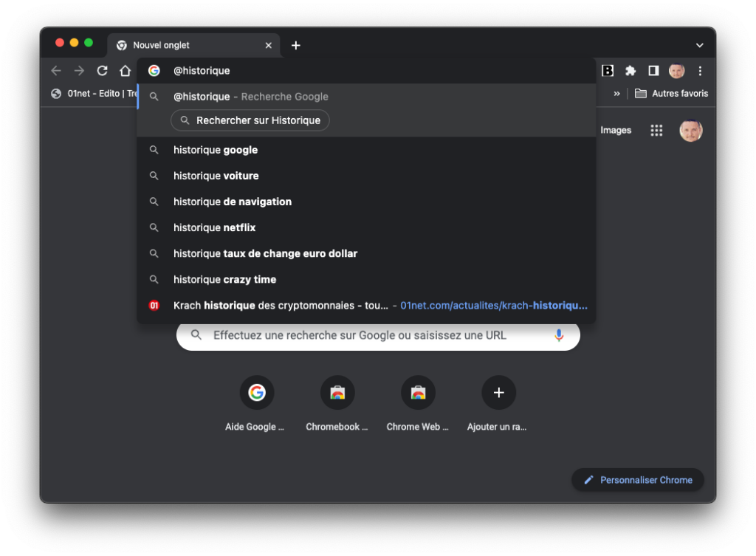Viewport: 756px width, 556px height.
Task: Open the Autres favoris folder
Action: [672, 94]
